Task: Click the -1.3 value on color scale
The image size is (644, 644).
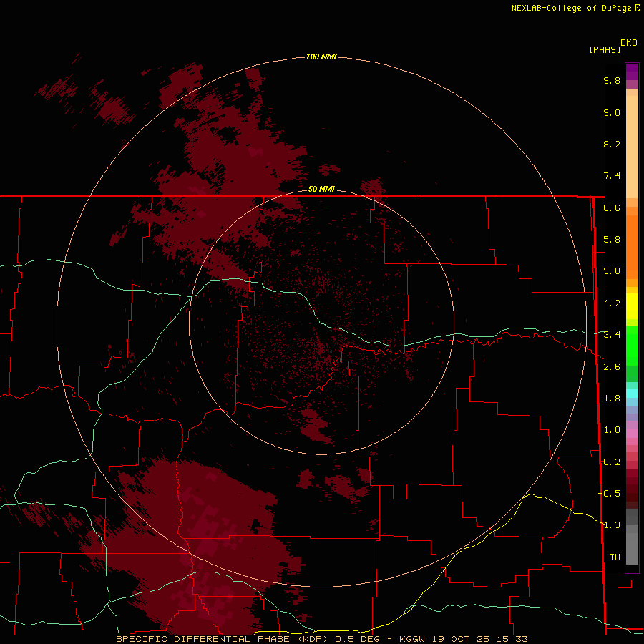Action: 610,525
